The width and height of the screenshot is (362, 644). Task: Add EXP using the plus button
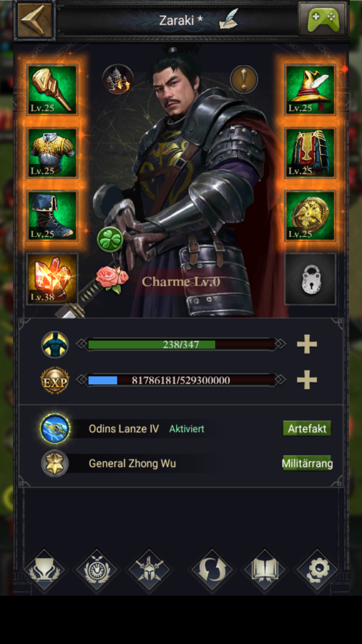point(307,380)
